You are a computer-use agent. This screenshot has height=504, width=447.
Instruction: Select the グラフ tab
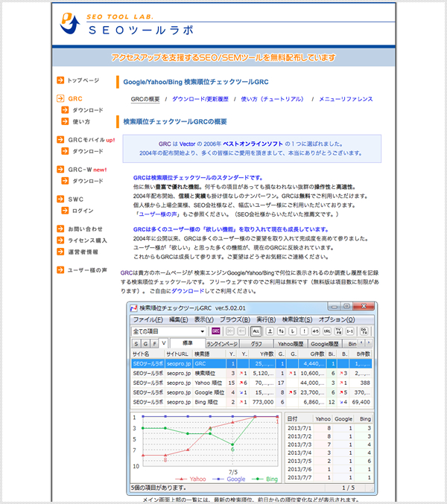[256, 344]
